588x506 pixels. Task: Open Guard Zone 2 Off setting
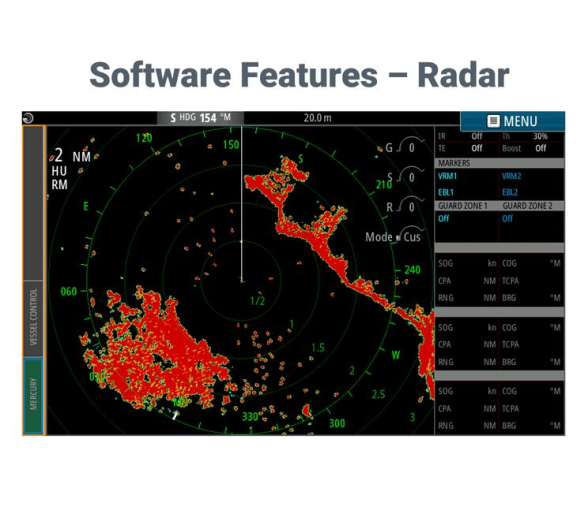pyautogui.click(x=507, y=218)
